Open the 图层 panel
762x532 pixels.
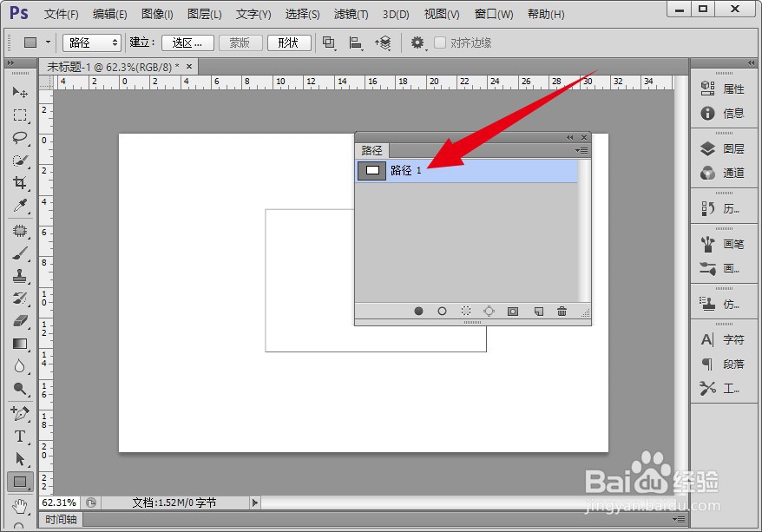point(723,148)
